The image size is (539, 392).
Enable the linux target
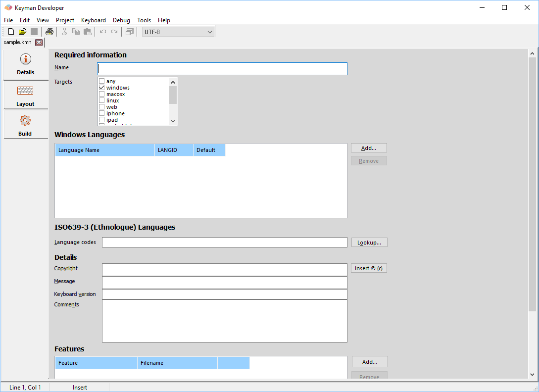tap(102, 100)
